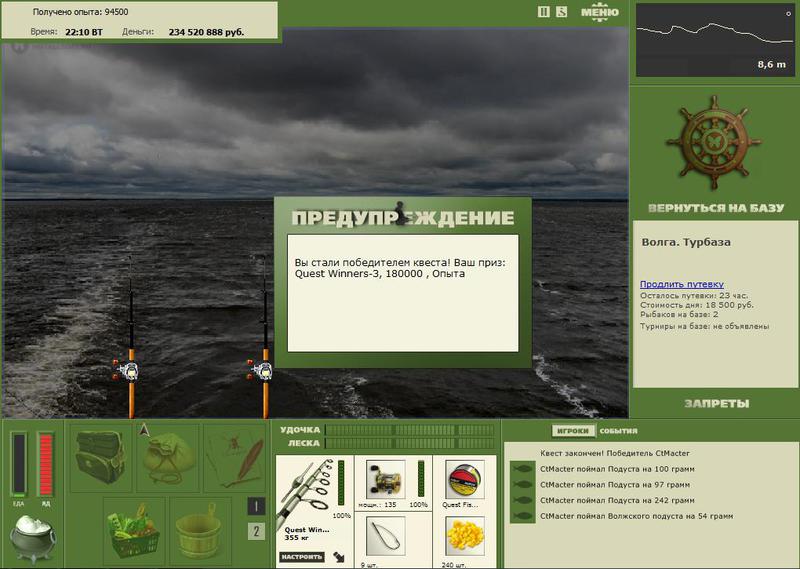Click the left fishing rod reel
The height and width of the screenshot is (569, 800).
click(128, 370)
